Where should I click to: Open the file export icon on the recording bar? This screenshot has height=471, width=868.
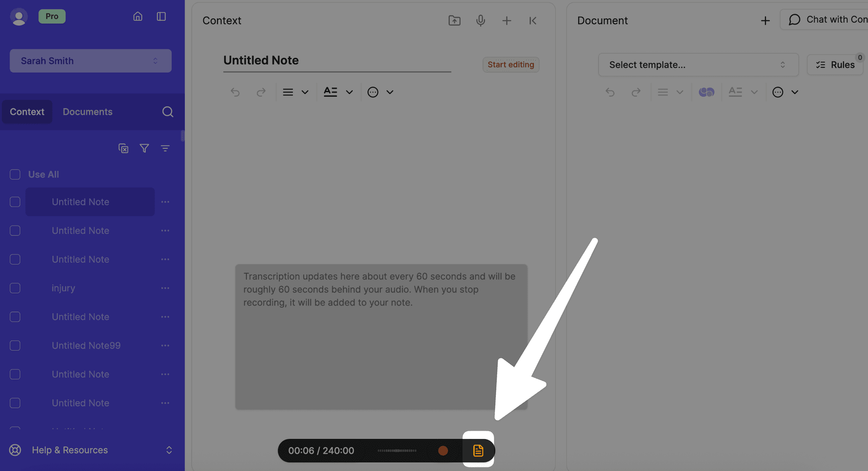pos(478,450)
